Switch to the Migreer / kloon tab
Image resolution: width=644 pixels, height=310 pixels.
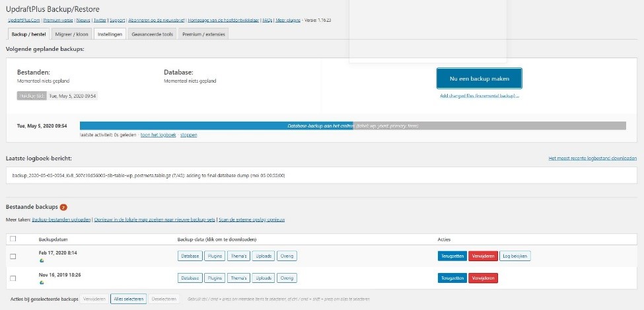click(x=71, y=34)
